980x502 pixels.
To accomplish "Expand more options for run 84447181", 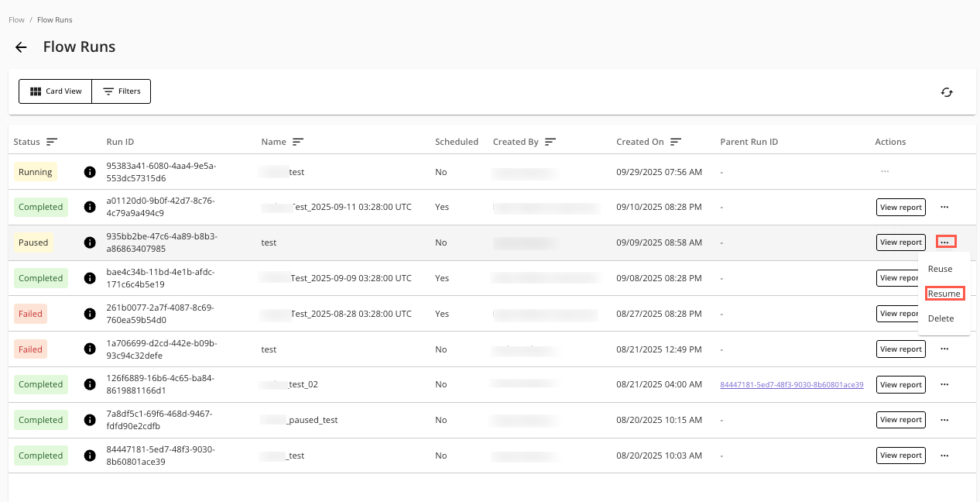I will coord(944,456).
